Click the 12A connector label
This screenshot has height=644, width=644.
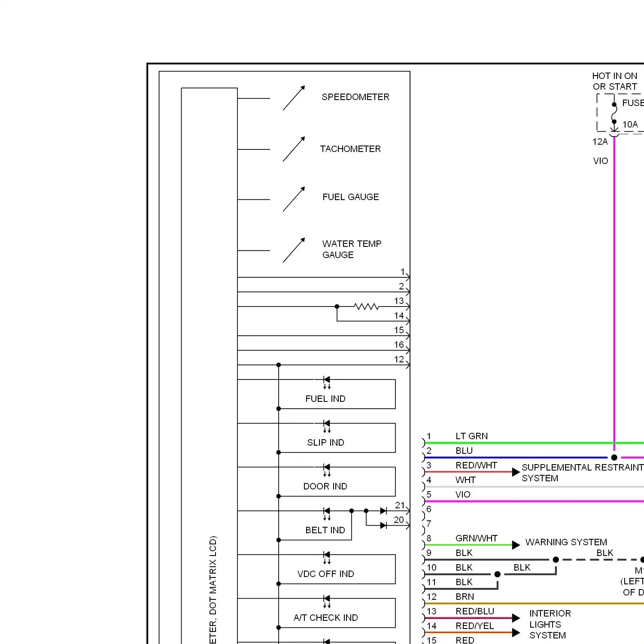point(600,142)
